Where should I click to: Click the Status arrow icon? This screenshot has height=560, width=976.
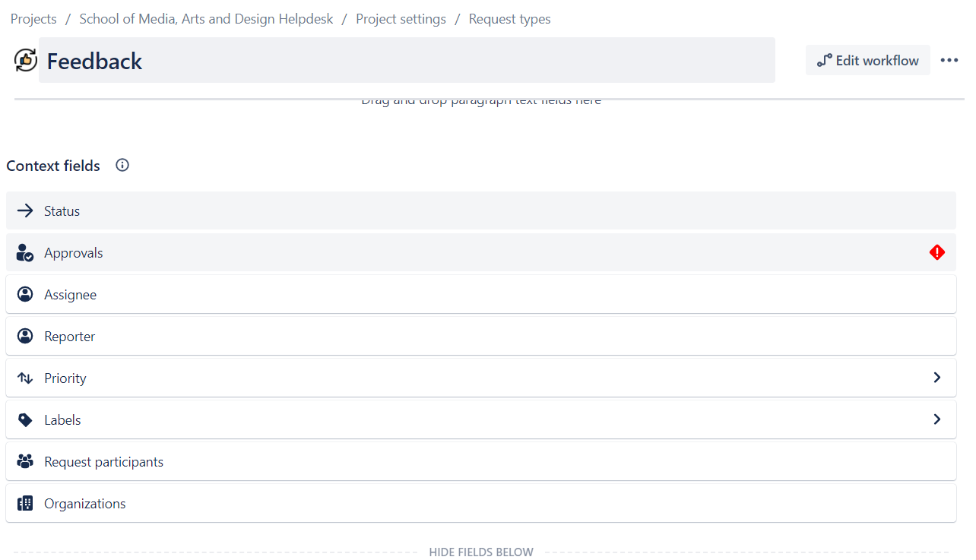[25, 210]
